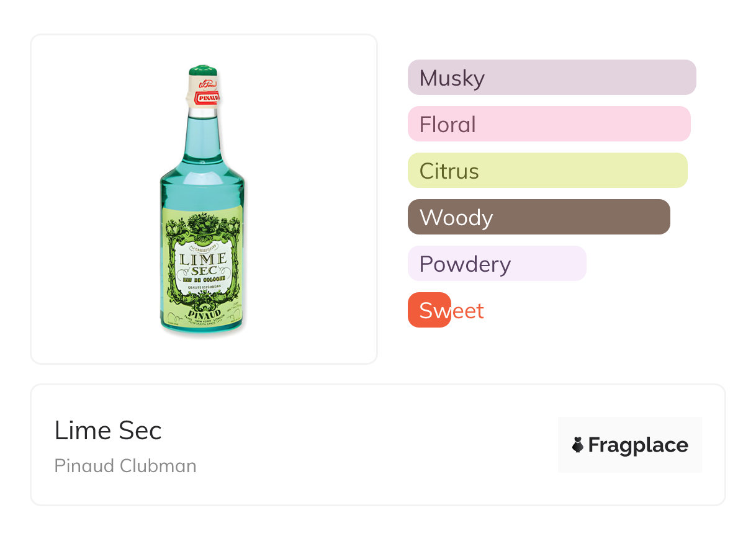
Task: Open the Fragplace wordmark link
Action: [x=637, y=445]
